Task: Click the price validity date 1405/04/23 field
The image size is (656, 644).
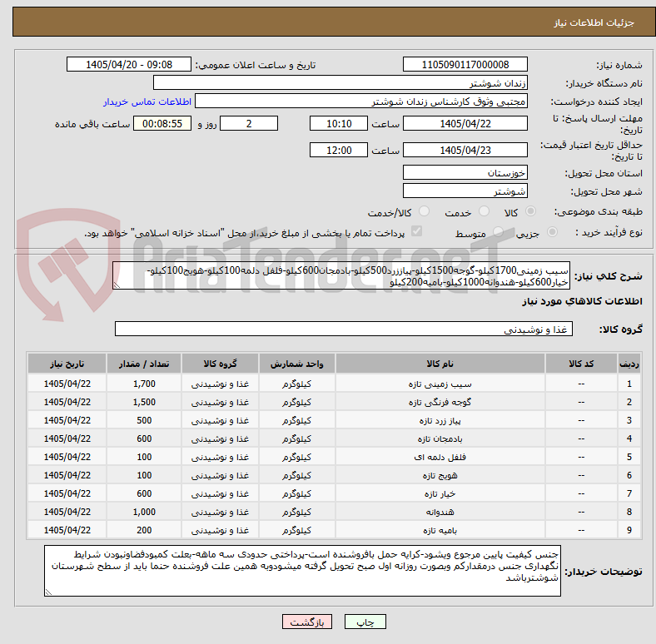Action: (465, 150)
